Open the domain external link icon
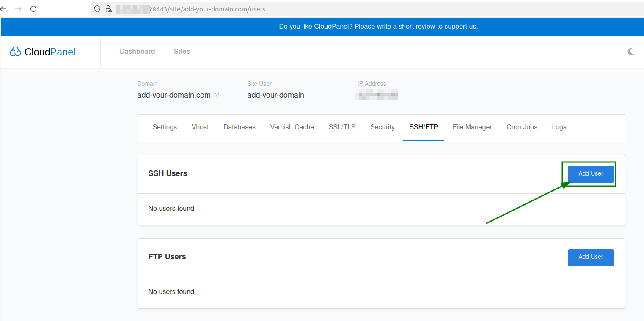The width and height of the screenshot is (644, 321). click(216, 96)
